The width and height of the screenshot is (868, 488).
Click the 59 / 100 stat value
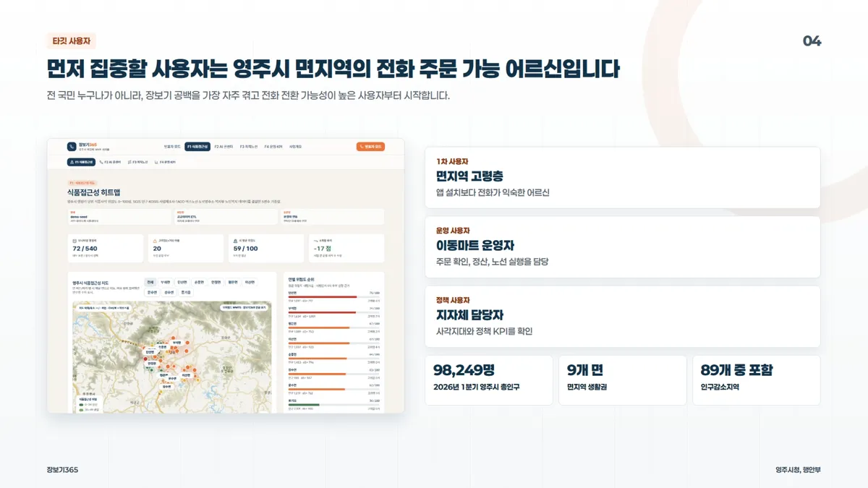(246, 249)
